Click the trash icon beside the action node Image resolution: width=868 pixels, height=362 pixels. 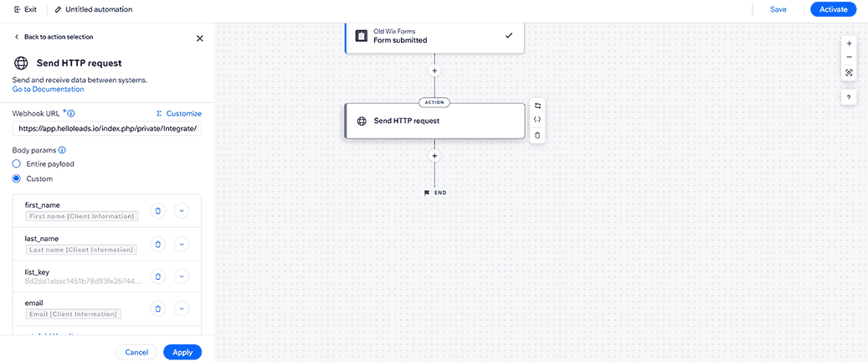[x=537, y=135]
